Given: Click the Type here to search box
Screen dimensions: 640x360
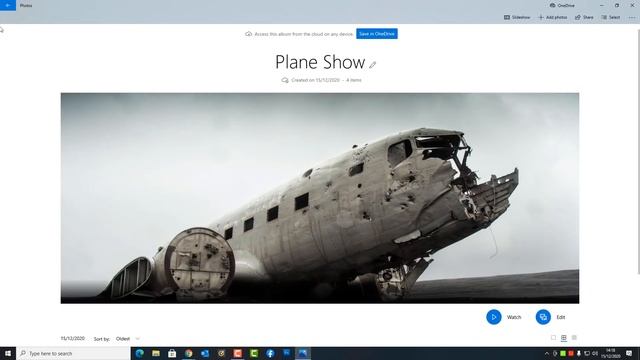Looking at the screenshot, I should click(x=73, y=353).
